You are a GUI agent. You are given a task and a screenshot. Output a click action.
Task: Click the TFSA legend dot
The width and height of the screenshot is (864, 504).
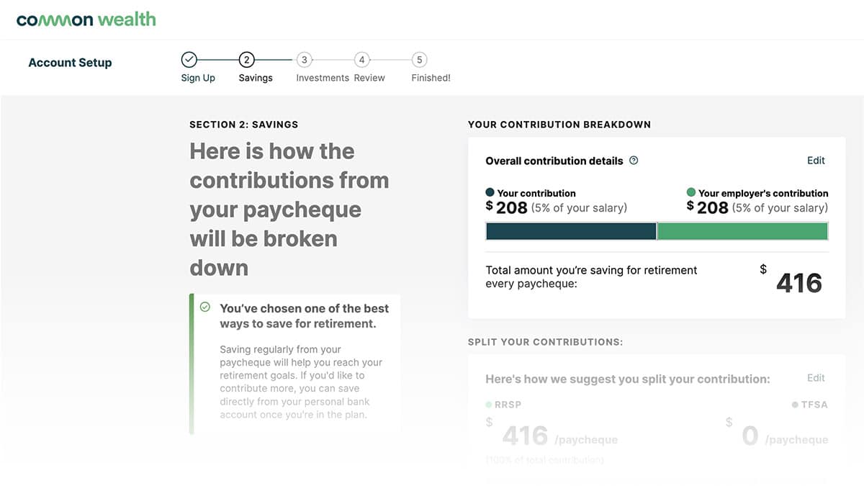[x=795, y=405]
